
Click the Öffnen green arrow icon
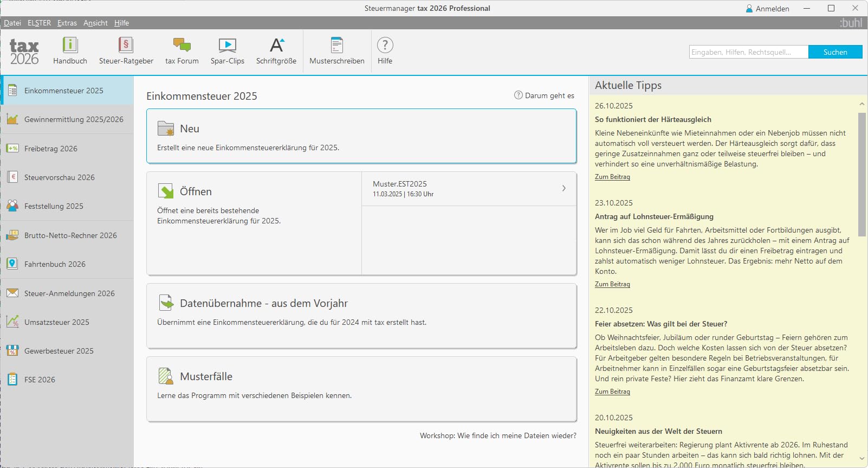(x=165, y=191)
